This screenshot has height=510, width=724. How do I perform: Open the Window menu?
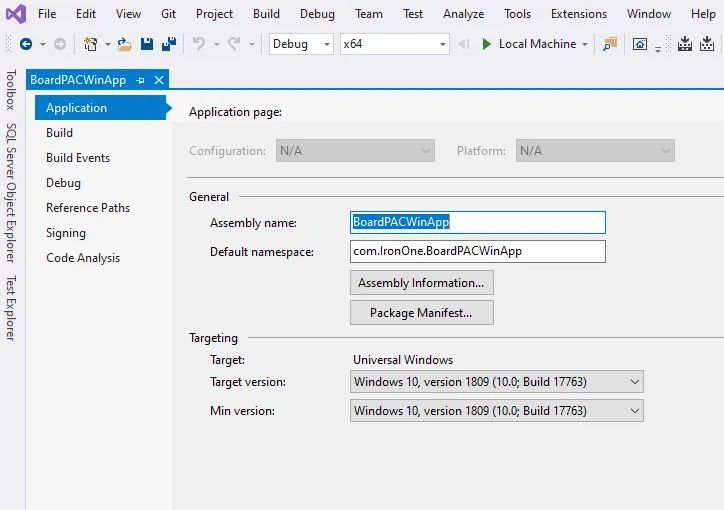click(649, 14)
